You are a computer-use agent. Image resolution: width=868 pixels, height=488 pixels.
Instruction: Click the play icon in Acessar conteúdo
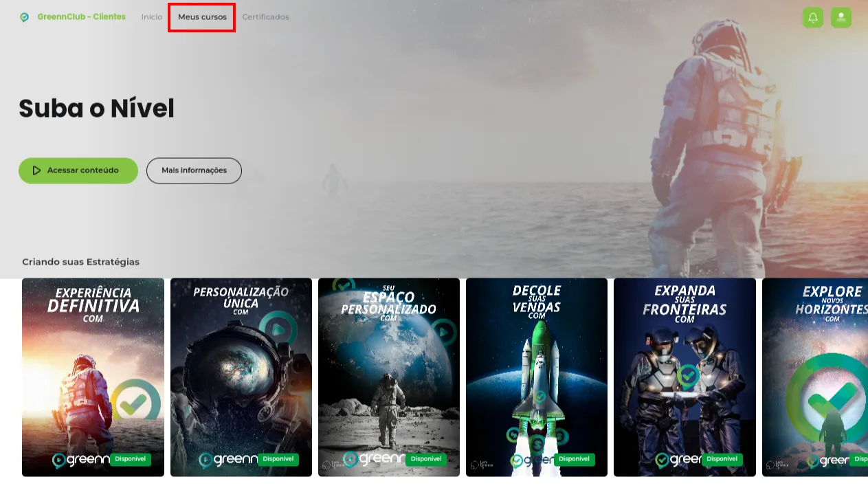tap(36, 170)
